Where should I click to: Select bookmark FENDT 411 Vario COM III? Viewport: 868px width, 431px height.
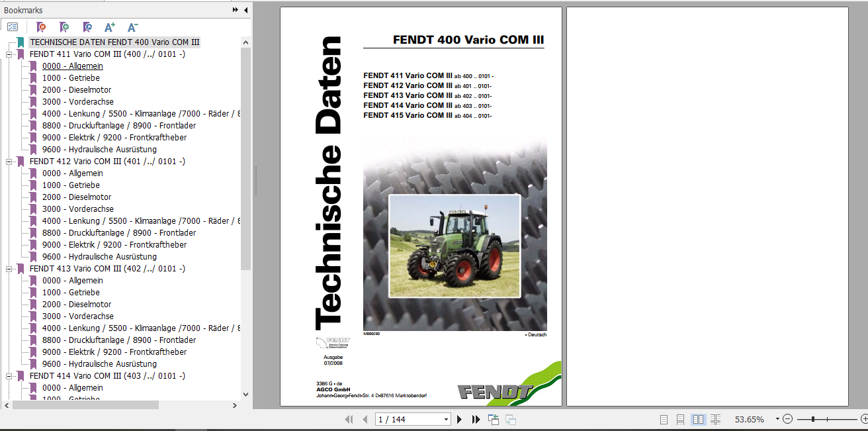[x=107, y=54]
